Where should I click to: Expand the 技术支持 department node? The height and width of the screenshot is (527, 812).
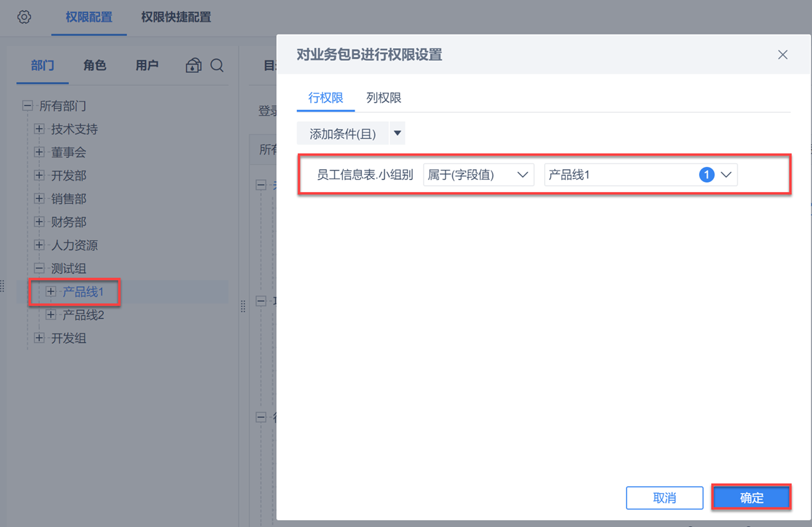(x=39, y=129)
